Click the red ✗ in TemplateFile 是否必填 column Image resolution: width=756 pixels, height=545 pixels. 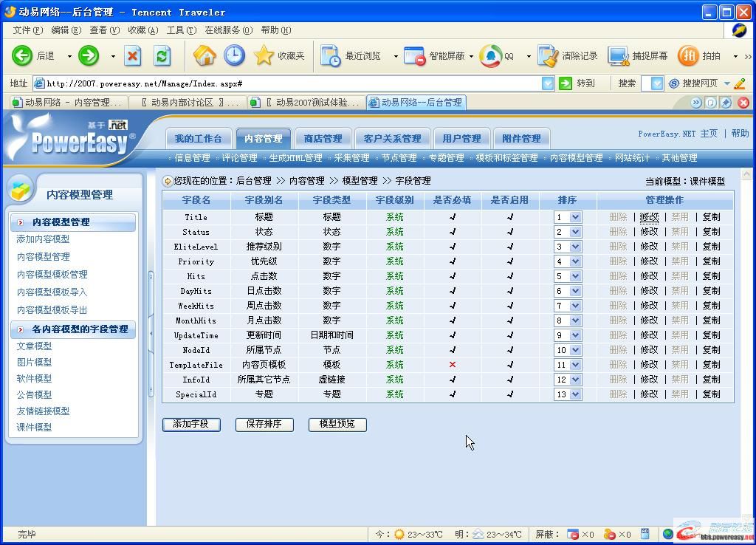pos(453,364)
